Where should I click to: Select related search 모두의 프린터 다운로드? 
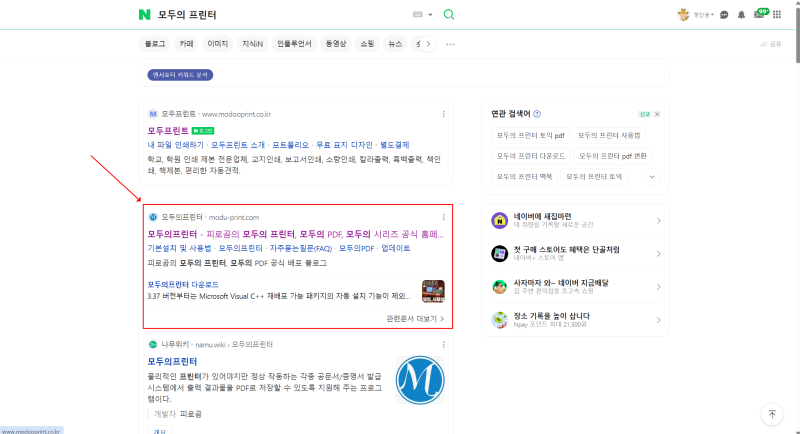click(531, 156)
